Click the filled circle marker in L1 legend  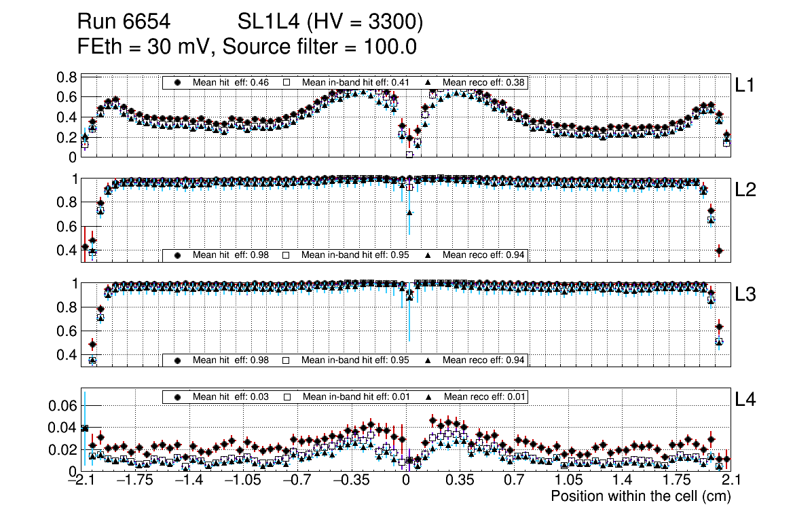click(178, 82)
